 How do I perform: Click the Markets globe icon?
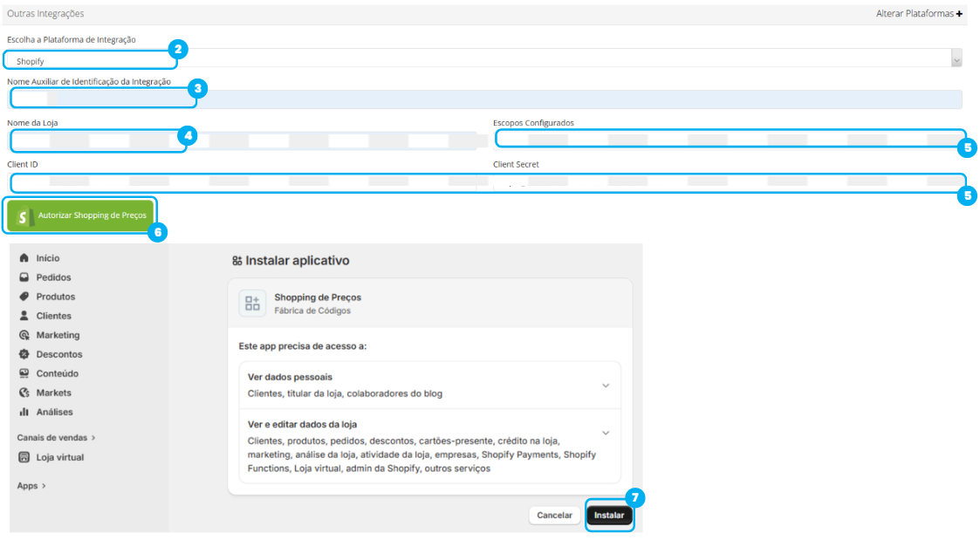[x=24, y=393]
